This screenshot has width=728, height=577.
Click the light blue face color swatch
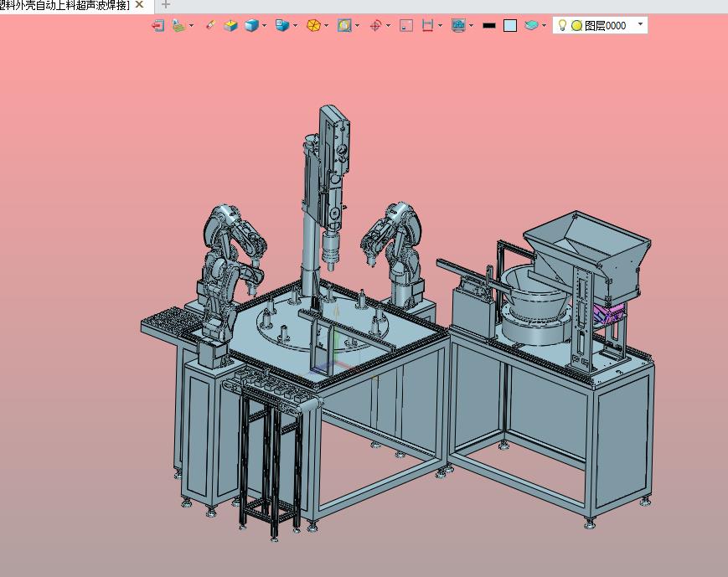pyautogui.click(x=510, y=25)
